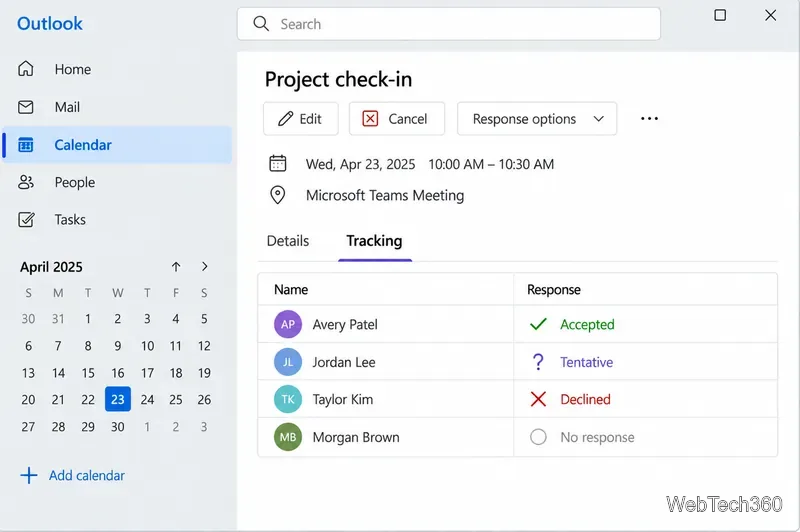Screen dimensions: 800x532
Task: Maximize the Outlook window
Action: coord(720,15)
